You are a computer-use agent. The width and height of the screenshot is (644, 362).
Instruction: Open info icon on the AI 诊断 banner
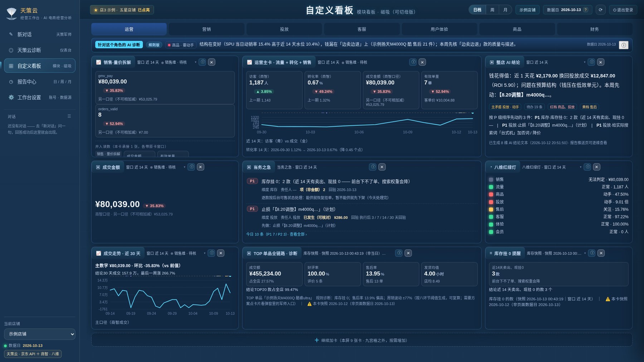624,45
